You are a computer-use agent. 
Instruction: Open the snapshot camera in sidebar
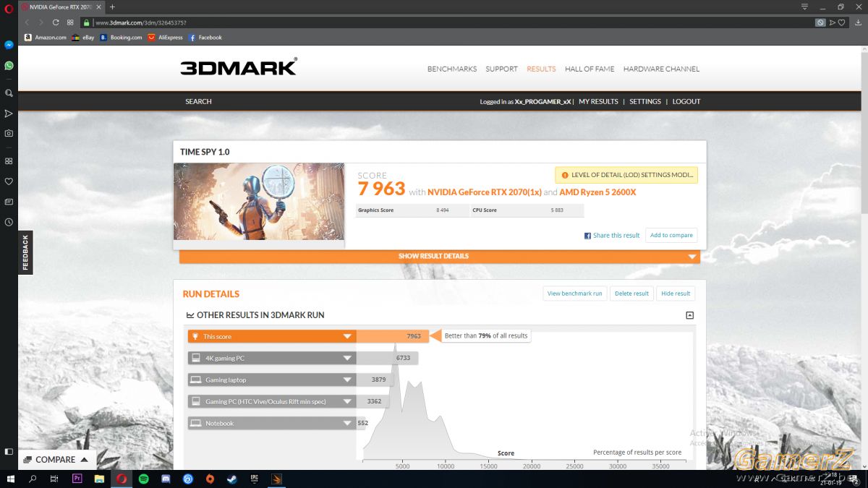9,133
